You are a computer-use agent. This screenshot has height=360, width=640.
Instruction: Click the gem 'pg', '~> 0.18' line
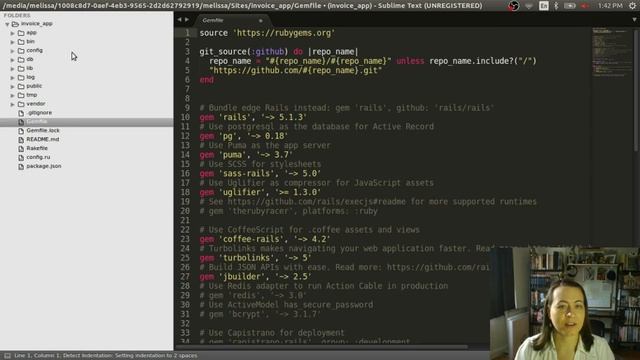tap(244, 136)
